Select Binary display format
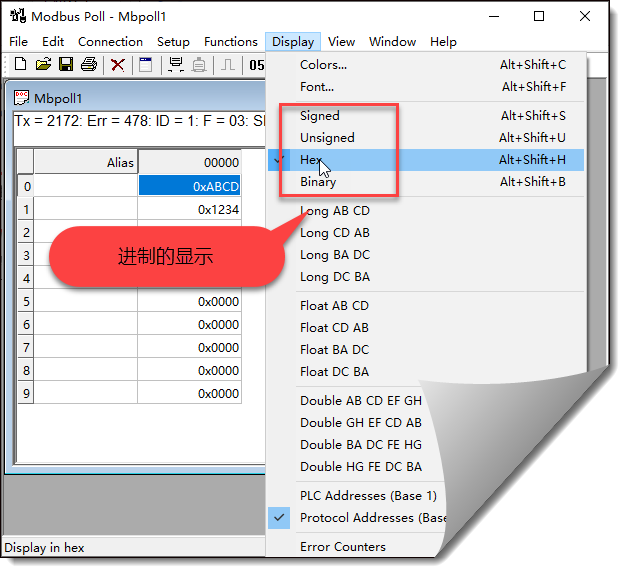The height and width of the screenshot is (573, 625). click(x=426, y=182)
